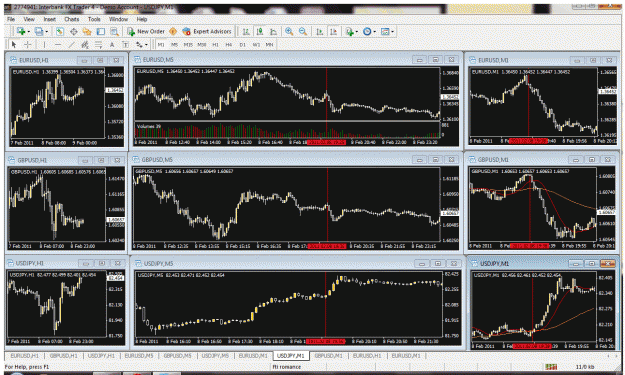Open the File menu
The height and width of the screenshot is (375, 625).
(x=11, y=19)
